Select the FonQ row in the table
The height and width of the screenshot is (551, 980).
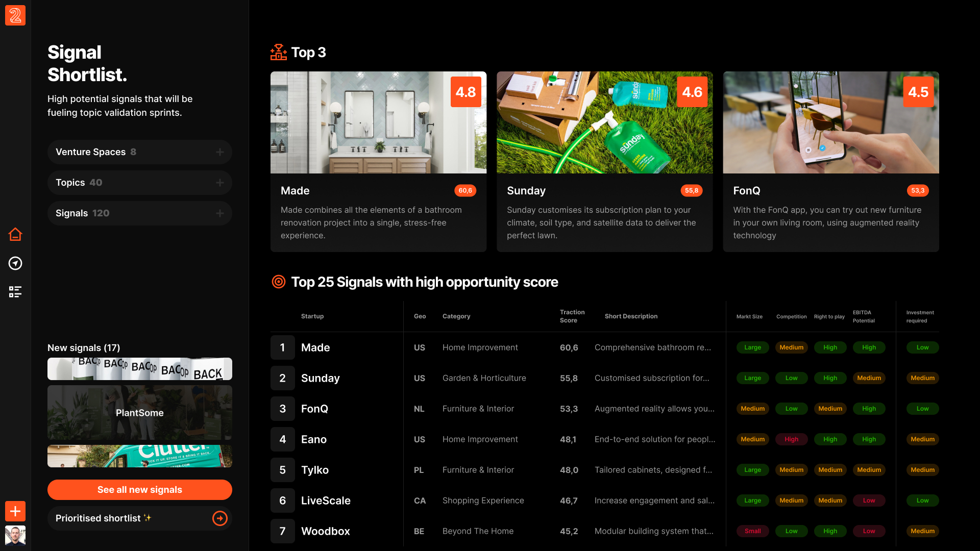coord(604,409)
